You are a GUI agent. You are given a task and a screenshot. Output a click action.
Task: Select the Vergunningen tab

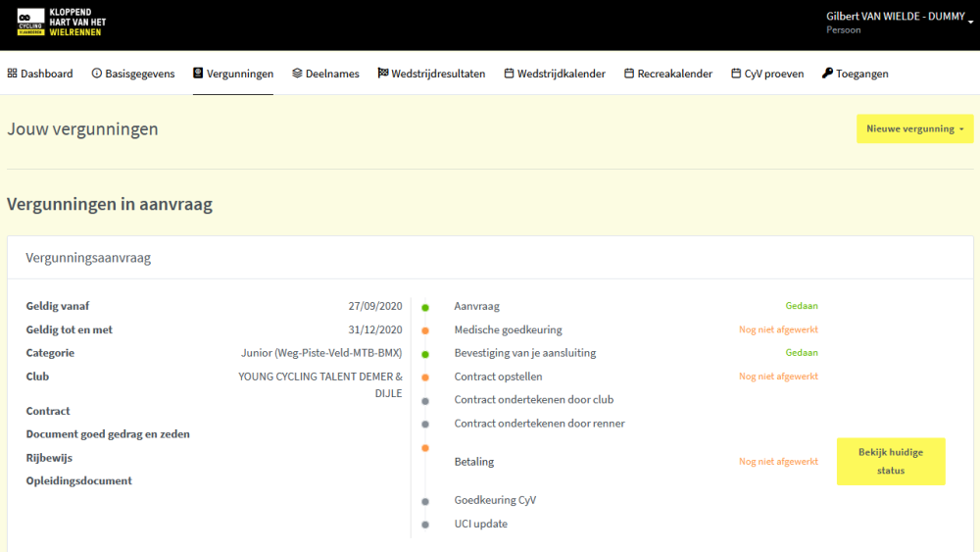(233, 74)
